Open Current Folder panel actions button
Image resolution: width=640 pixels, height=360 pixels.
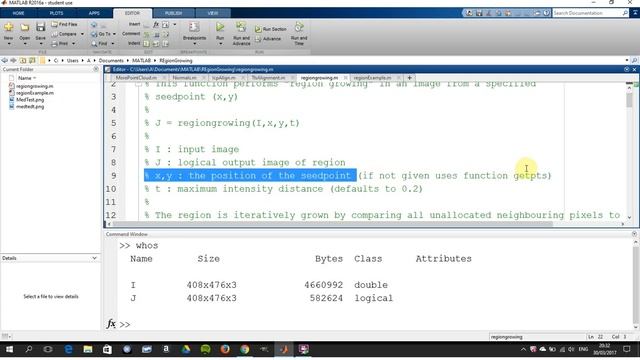pos(96,69)
